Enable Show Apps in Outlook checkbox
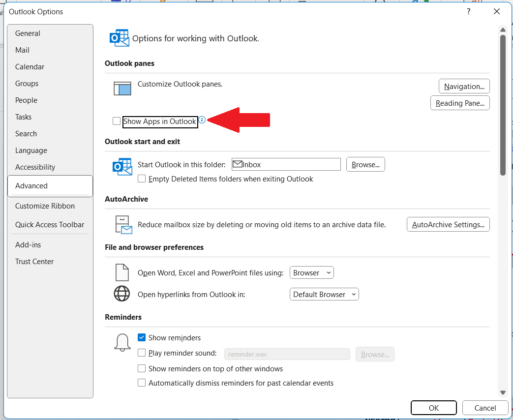Viewport: 513px width, 420px height. pos(117,121)
